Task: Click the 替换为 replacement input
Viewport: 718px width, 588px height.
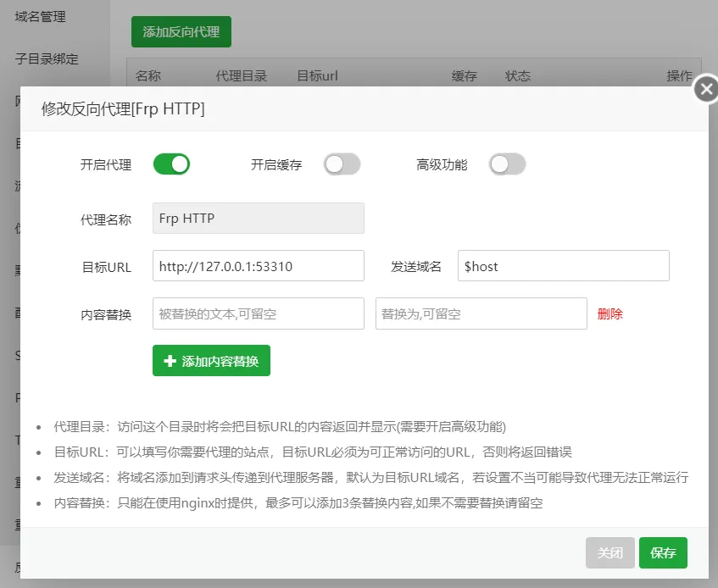Action: point(481,313)
